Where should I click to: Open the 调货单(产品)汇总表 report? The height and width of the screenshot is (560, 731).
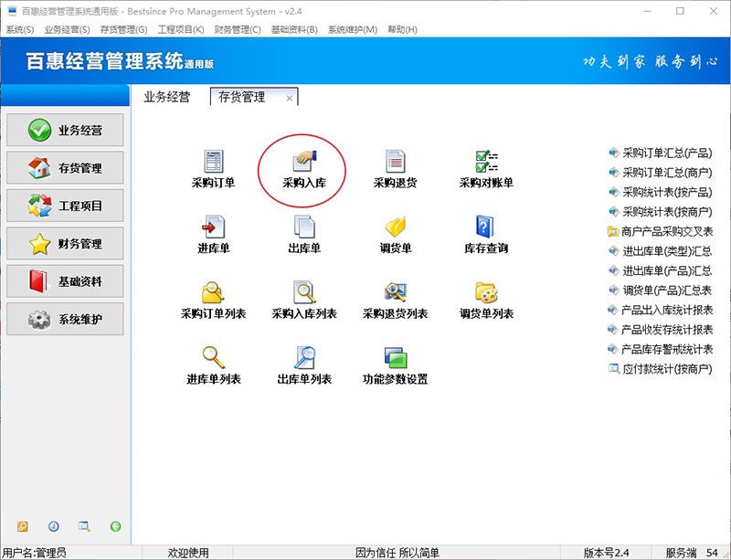click(661, 290)
